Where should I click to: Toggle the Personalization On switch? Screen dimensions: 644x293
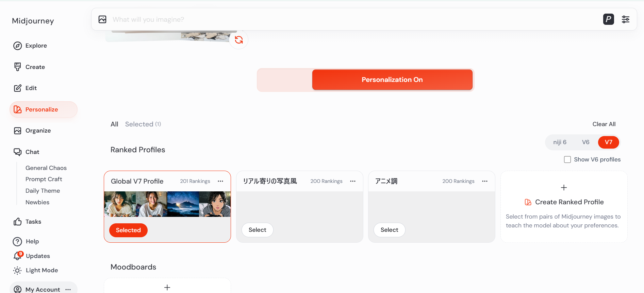tap(365, 80)
